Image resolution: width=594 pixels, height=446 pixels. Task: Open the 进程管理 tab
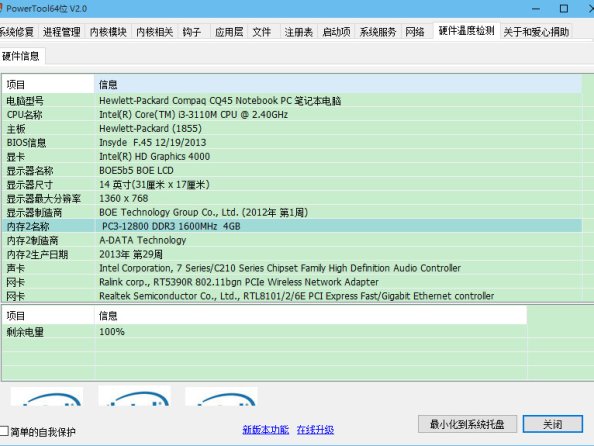coord(61,32)
